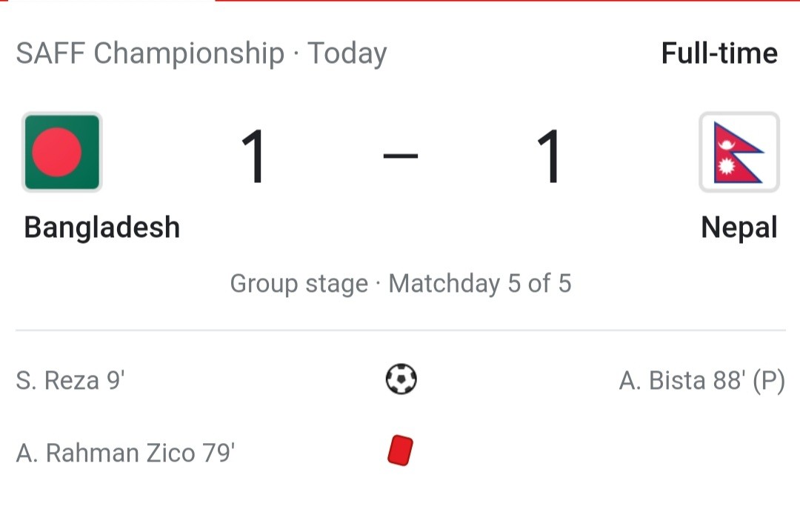Open the Bangladesh team name link
The image size is (800, 532).
click(102, 227)
